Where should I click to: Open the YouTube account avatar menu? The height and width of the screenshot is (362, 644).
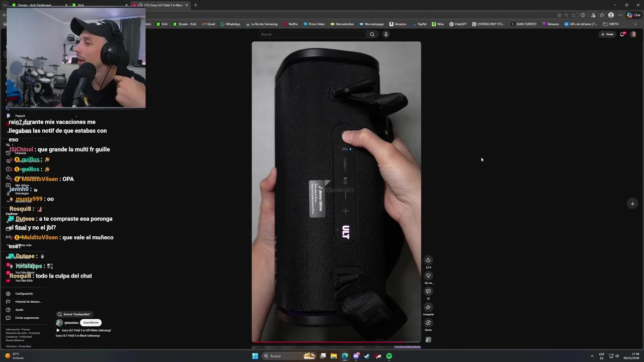(x=633, y=34)
